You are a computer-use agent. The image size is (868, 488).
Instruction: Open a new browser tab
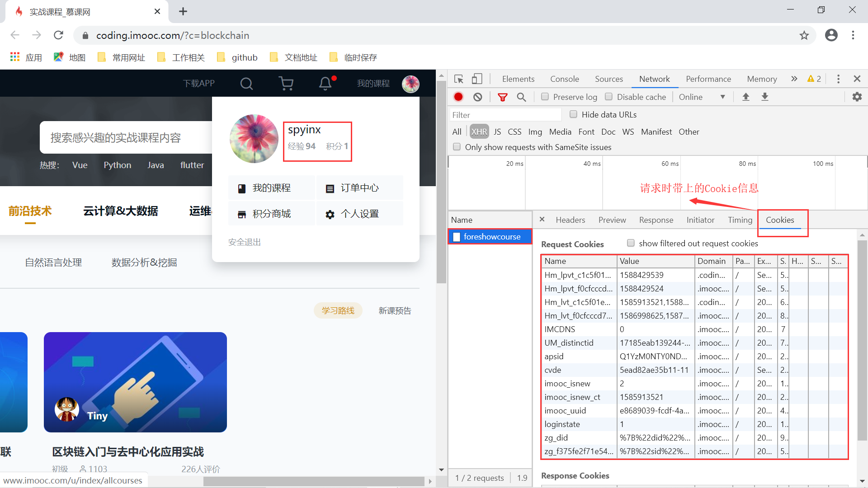pyautogui.click(x=183, y=11)
